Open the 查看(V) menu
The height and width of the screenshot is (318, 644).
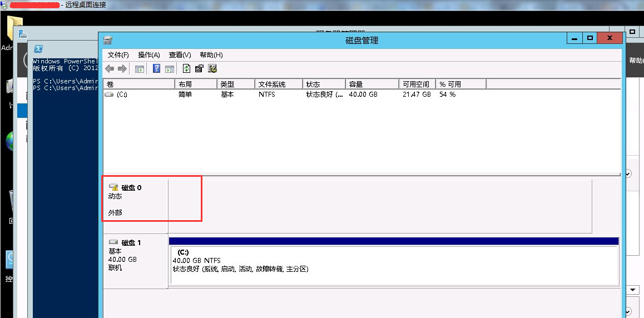click(x=180, y=55)
